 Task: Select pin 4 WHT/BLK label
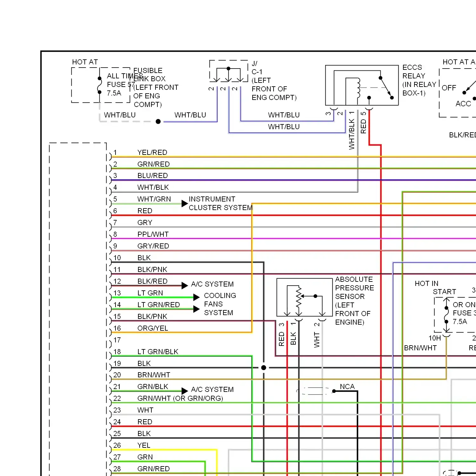[x=153, y=187]
